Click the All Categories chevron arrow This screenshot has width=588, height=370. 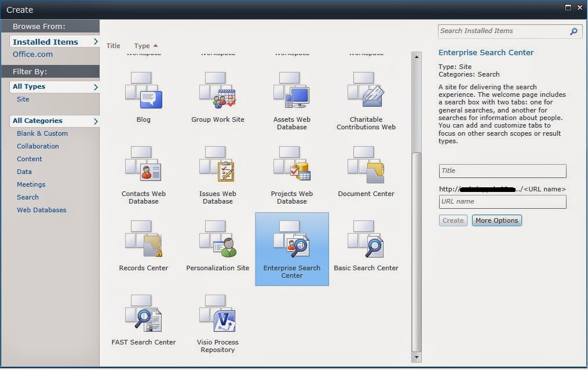click(96, 121)
